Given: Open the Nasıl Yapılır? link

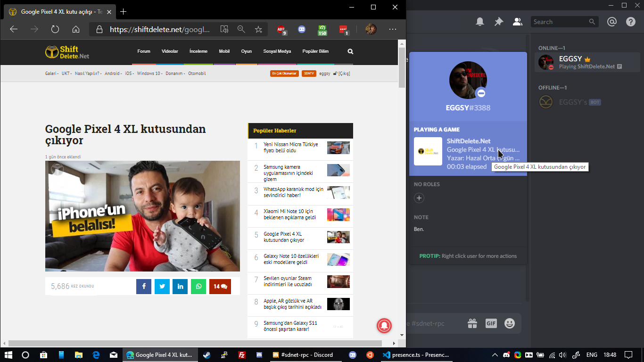Looking at the screenshot, I should pyautogui.click(x=87, y=74).
